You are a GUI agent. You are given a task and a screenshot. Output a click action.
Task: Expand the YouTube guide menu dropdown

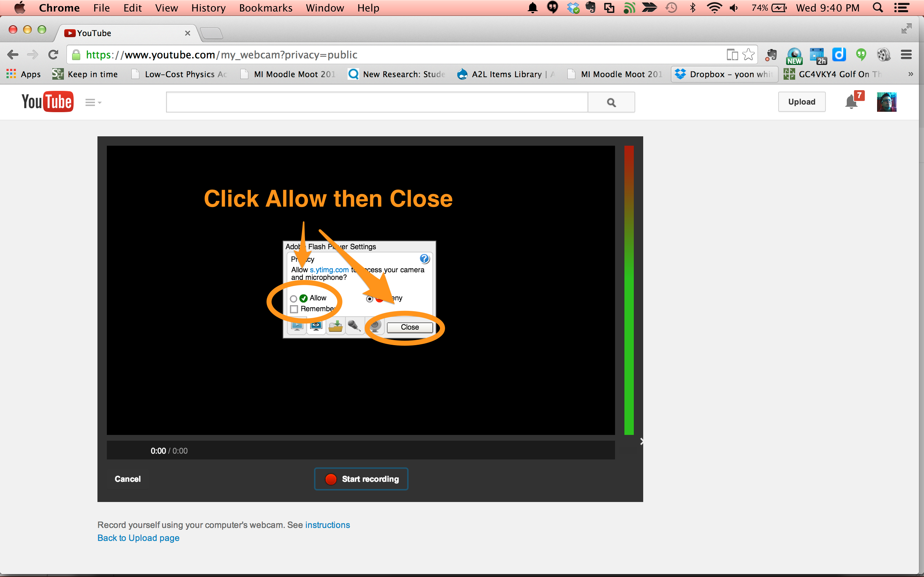tap(93, 102)
